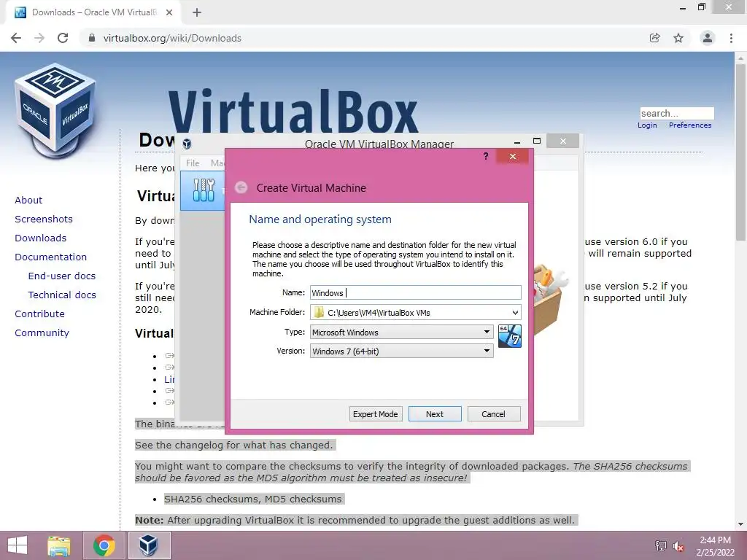The width and height of the screenshot is (747, 560).
Task: Click the "SHA256 checksums, MD5 checksums" text
Action: click(253, 499)
